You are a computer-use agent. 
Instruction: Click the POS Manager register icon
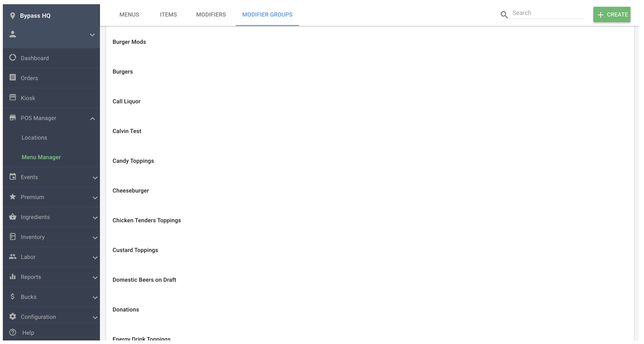click(x=13, y=117)
